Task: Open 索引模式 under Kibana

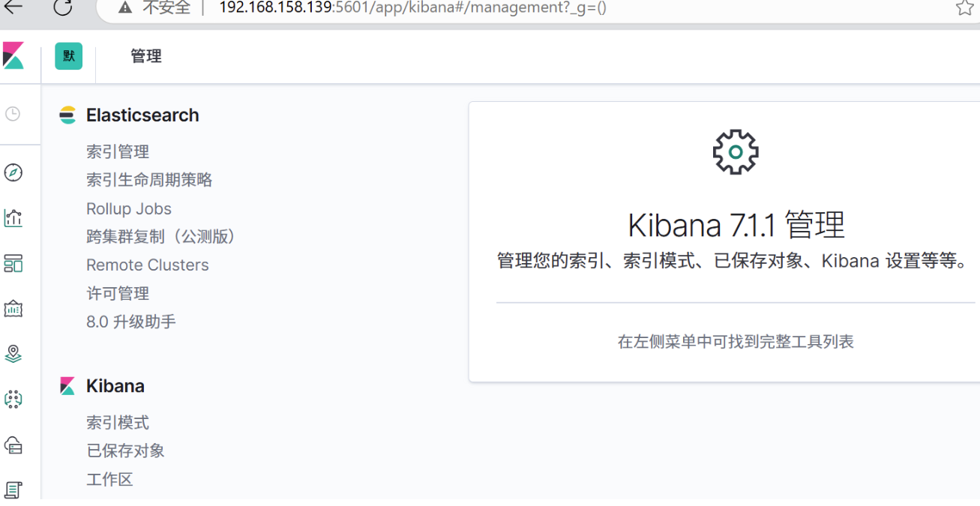Action: click(x=118, y=423)
